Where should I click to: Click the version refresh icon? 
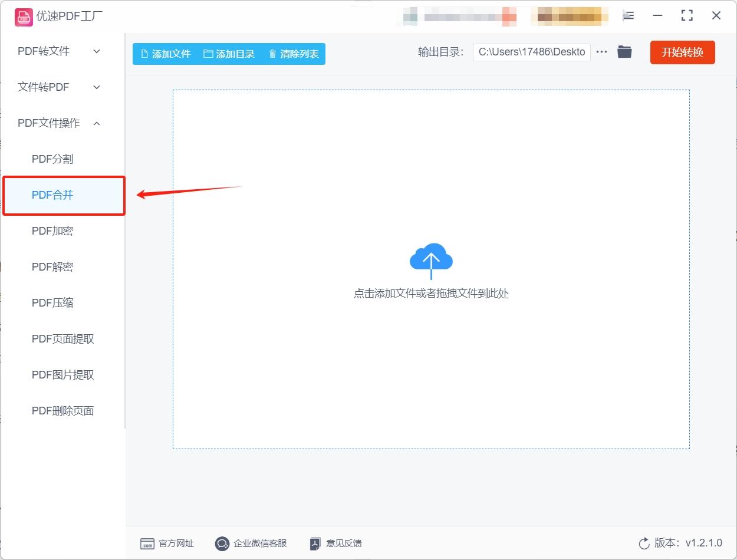[x=644, y=543]
